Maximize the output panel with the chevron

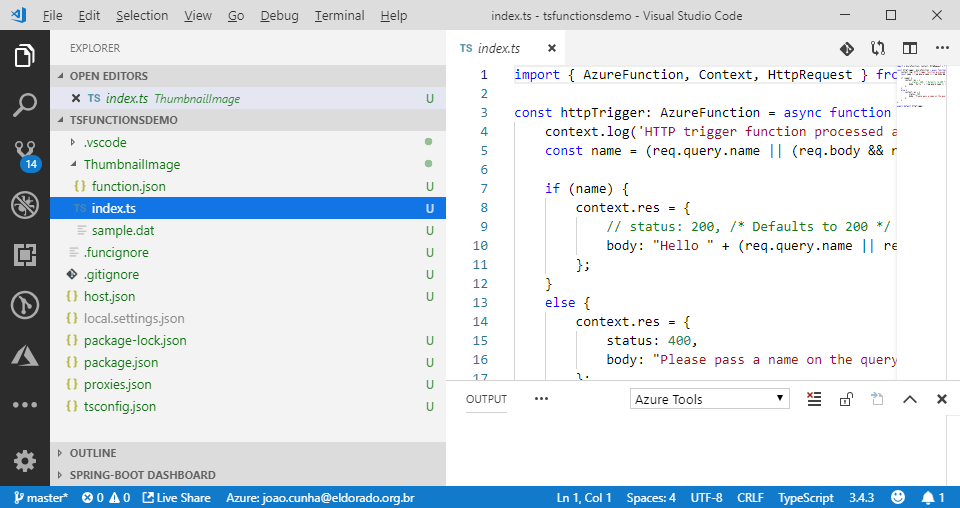point(910,400)
